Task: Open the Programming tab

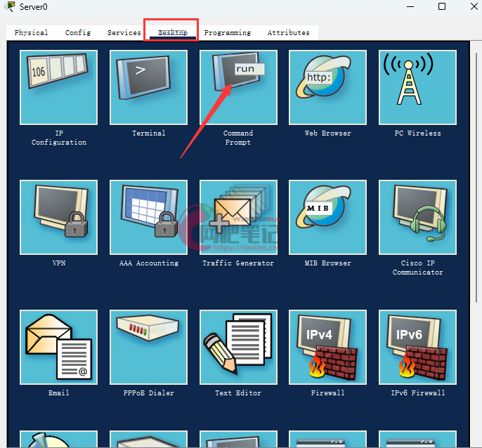Action: (228, 32)
